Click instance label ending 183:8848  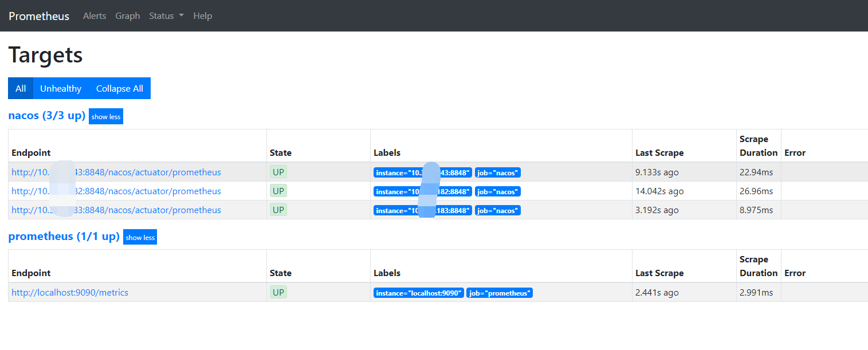pyautogui.click(x=423, y=210)
